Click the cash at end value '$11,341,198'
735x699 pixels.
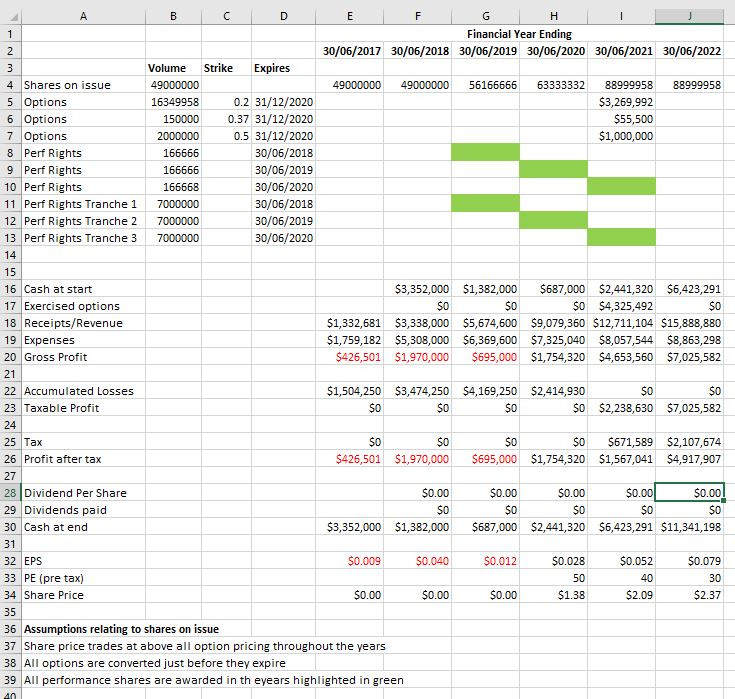tap(690, 527)
